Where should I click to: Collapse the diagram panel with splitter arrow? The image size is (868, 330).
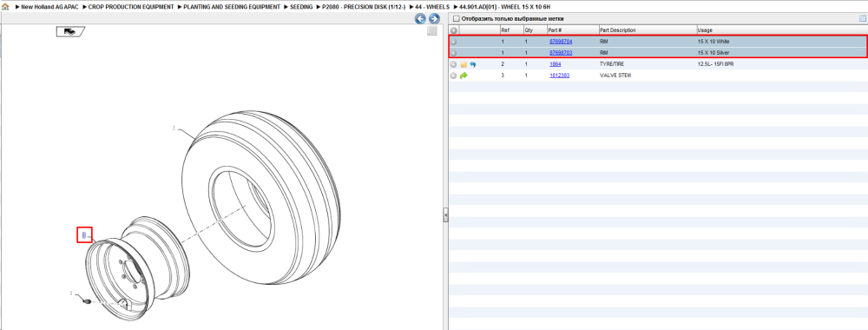coord(445,215)
